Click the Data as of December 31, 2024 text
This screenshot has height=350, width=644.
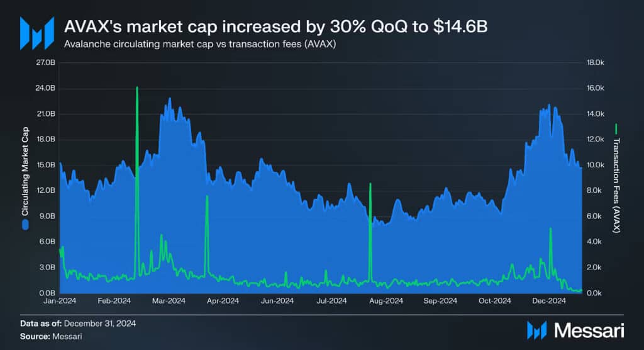[x=78, y=324]
